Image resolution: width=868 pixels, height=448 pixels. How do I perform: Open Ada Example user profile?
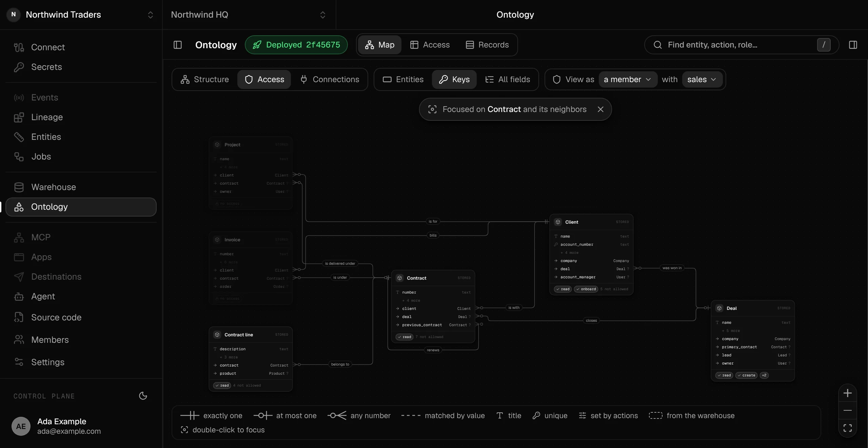[81, 426]
